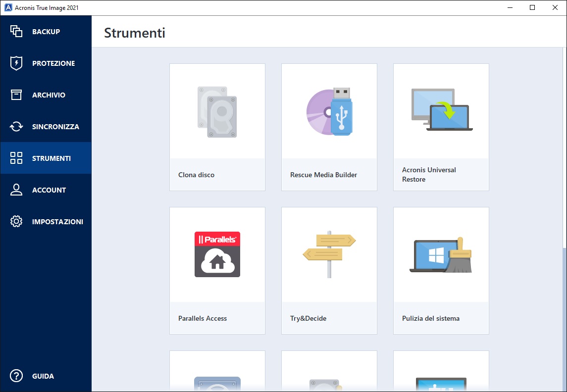The width and height of the screenshot is (567, 392).
Task: Click the Guida question mark icon
Action: coord(16,376)
